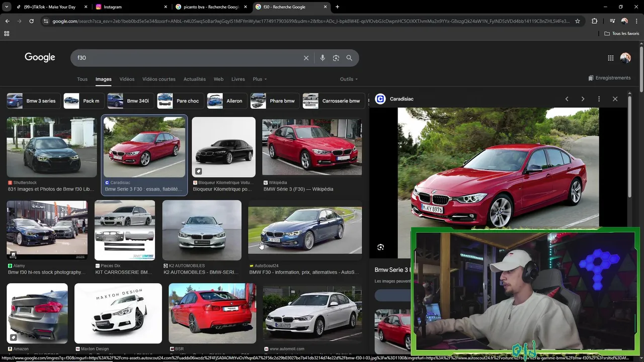The image size is (644, 362).
Task: Select the Vidéos courtes filter
Action: click(159, 79)
